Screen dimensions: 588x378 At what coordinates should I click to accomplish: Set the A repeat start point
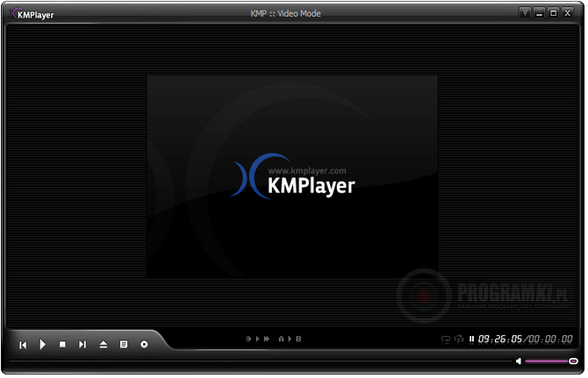[x=281, y=339]
